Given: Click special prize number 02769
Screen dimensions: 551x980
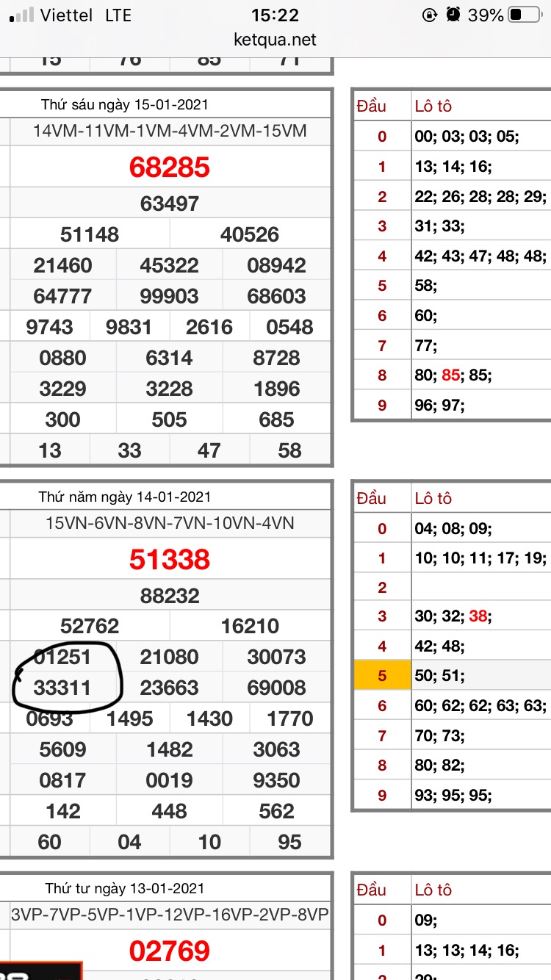Looking at the screenshot, I should pos(170,951).
